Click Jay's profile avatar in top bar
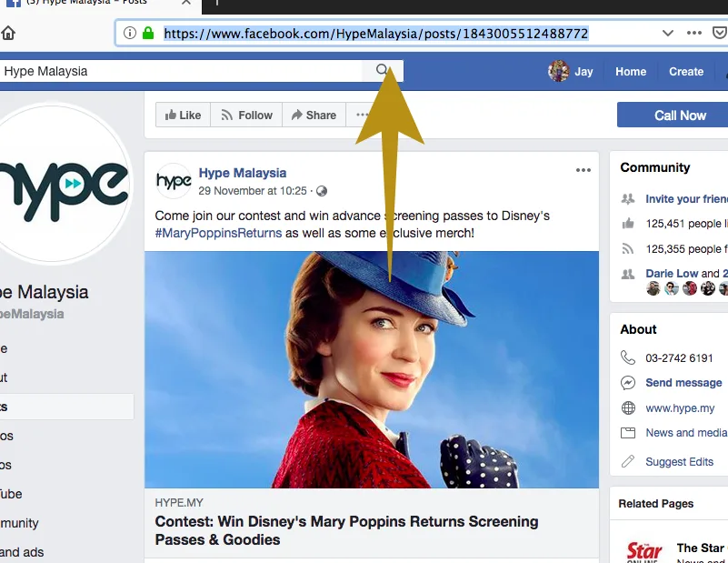This screenshot has width=728, height=563. [x=558, y=71]
